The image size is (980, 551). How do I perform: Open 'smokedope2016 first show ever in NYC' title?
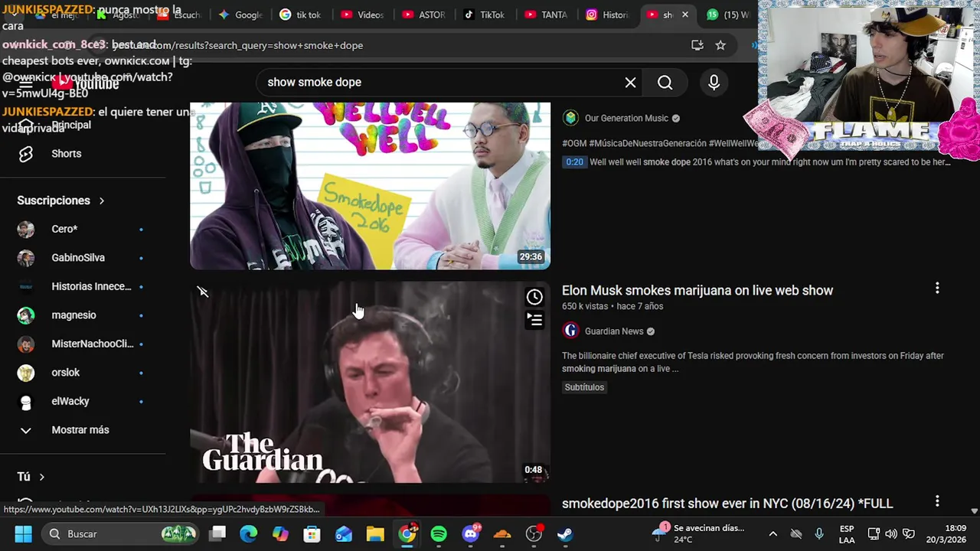coord(727,504)
